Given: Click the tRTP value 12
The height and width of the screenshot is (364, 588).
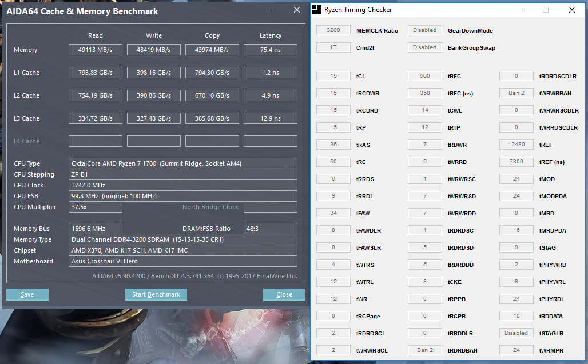Looking at the screenshot, I should coord(425,127).
